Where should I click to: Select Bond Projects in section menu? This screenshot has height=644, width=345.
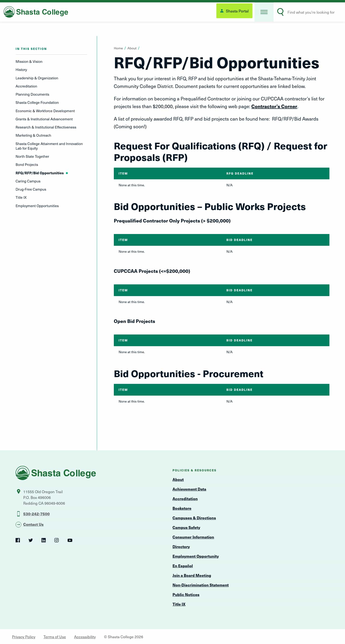(27, 164)
